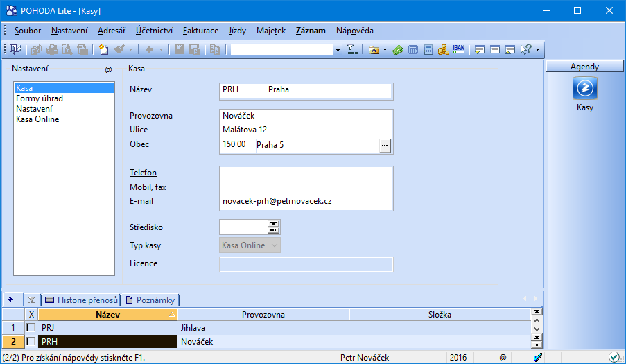Check the box for PRH row
Screen dimensions: 626x364
tap(31, 342)
